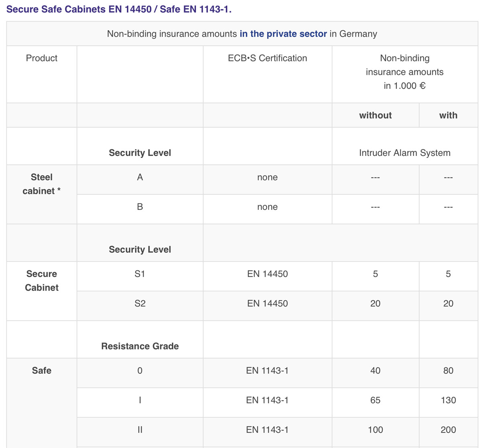Click the "Secure Cabinet" row label
Screen dimensions: 482x448
41,280
